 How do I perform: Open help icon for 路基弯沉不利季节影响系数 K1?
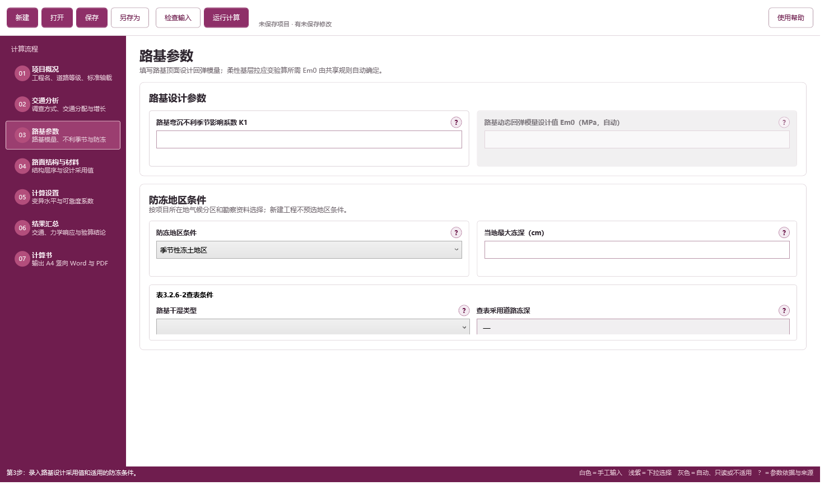pos(456,122)
